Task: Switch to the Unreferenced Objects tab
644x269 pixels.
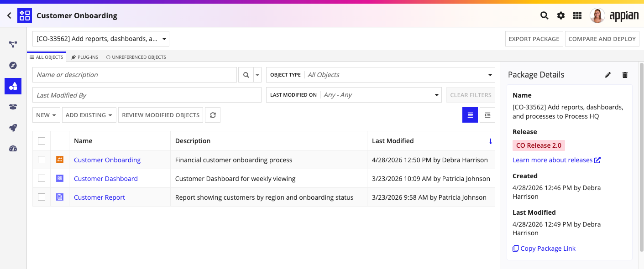Action: click(136, 57)
